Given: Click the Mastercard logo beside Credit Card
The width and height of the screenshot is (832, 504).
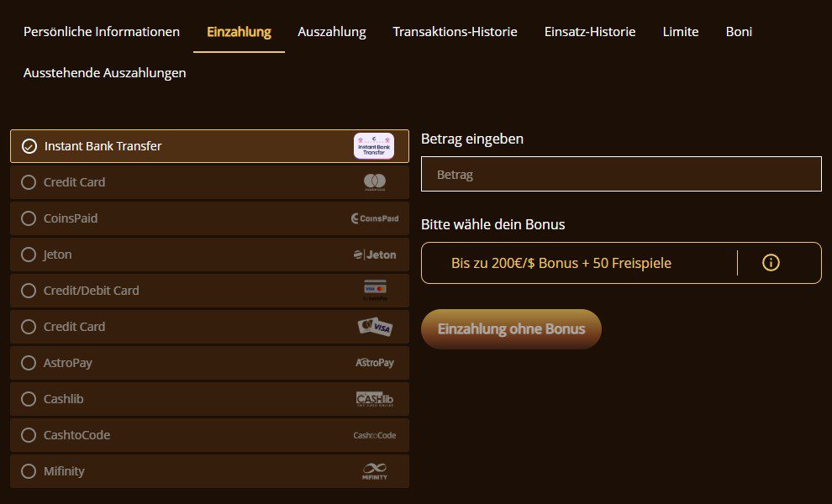Looking at the screenshot, I should (375, 182).
